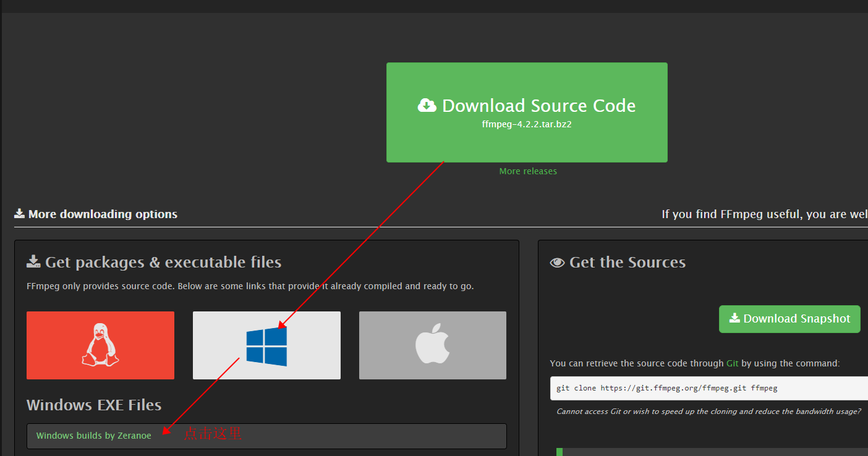Click the 'Cannot access Git' note text

point(708,412)
